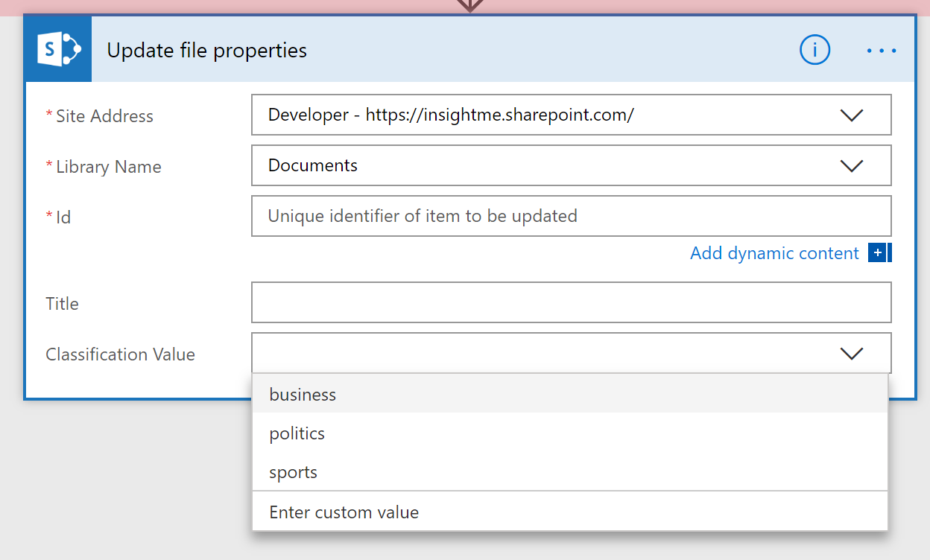Click the empty Title input box

point(522,302)
